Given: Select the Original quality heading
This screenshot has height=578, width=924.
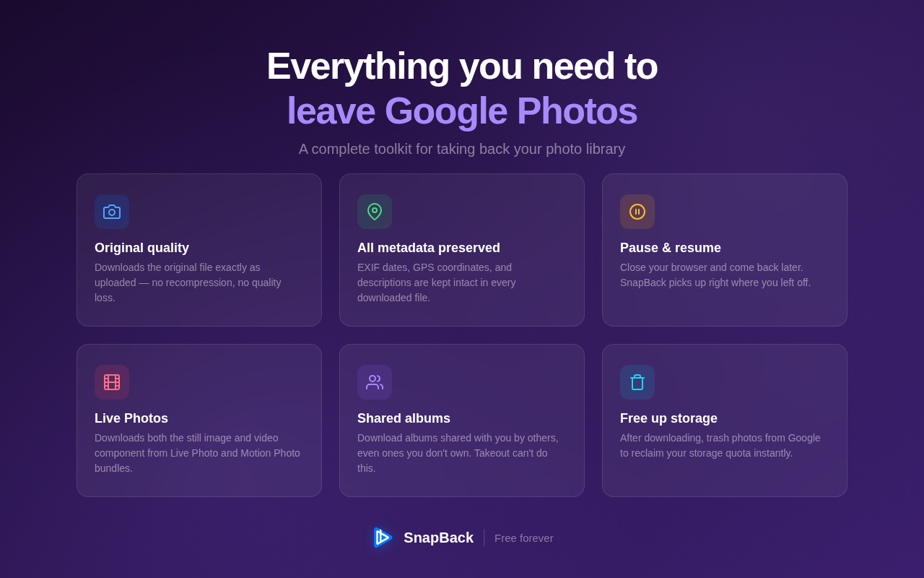Looking at the screenshot, I should click(141, 248).
